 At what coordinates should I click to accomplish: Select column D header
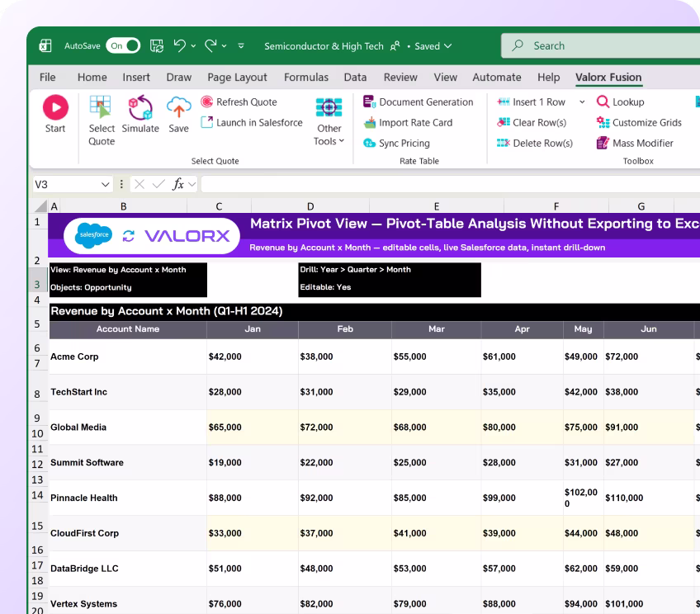310,206
